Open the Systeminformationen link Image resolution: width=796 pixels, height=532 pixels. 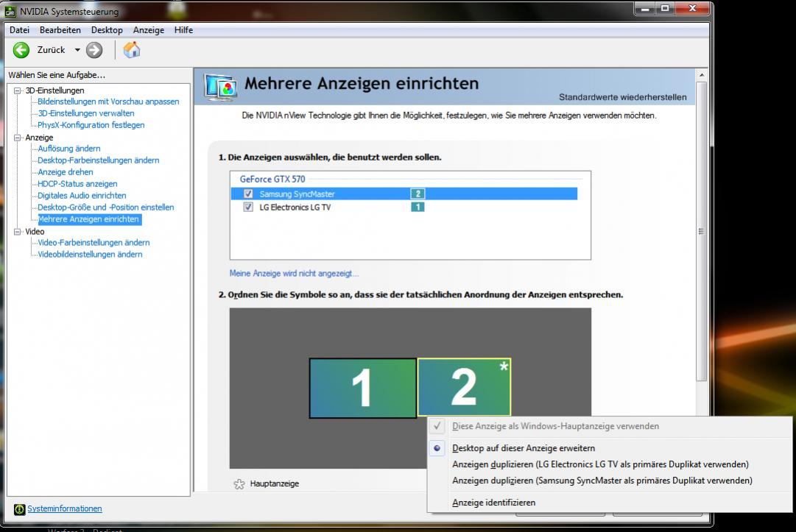pyautogui.click(x=65, y=508)
